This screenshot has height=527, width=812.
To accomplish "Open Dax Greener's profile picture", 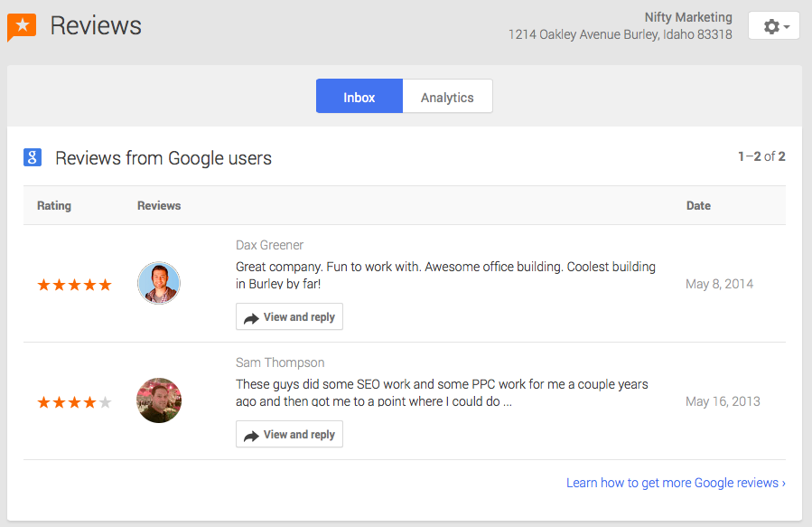I will coord(159,284).
